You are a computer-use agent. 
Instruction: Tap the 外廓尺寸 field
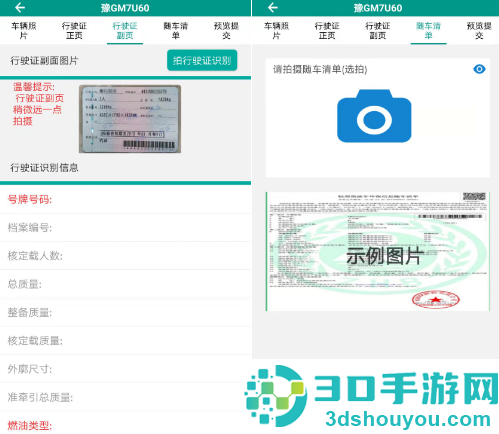125,369
